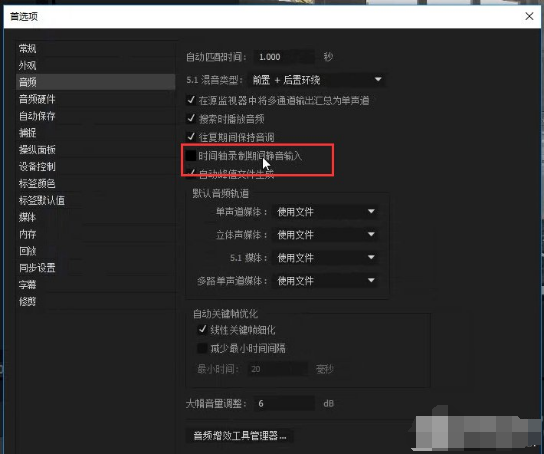Enable 时间轴录制期间静音输入 checkbox
544x454 pixels.
[191, 155]
